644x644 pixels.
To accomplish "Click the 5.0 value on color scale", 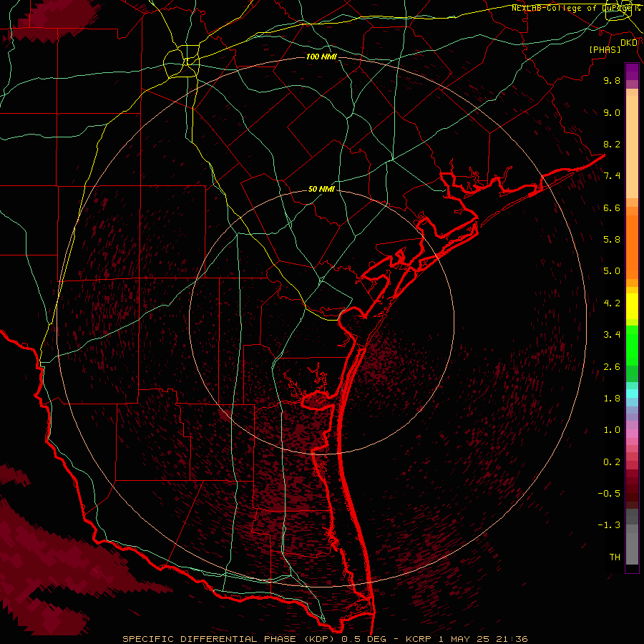I will pos(612,271).
